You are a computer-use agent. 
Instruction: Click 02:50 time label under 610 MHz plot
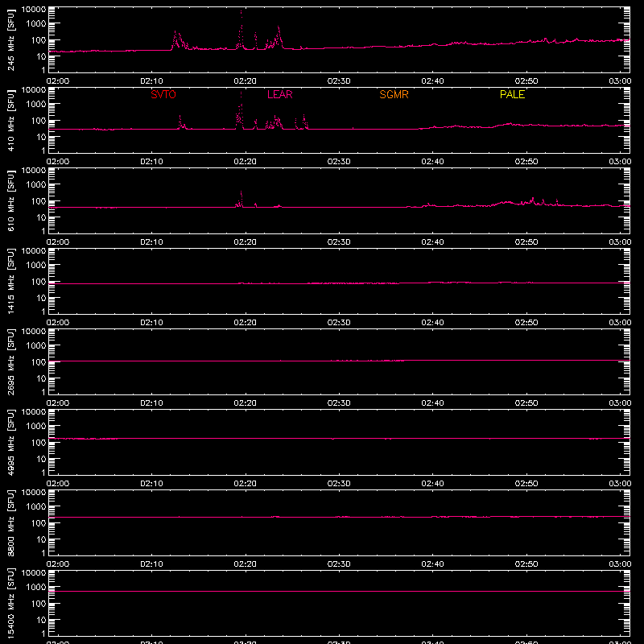(526, 242)
